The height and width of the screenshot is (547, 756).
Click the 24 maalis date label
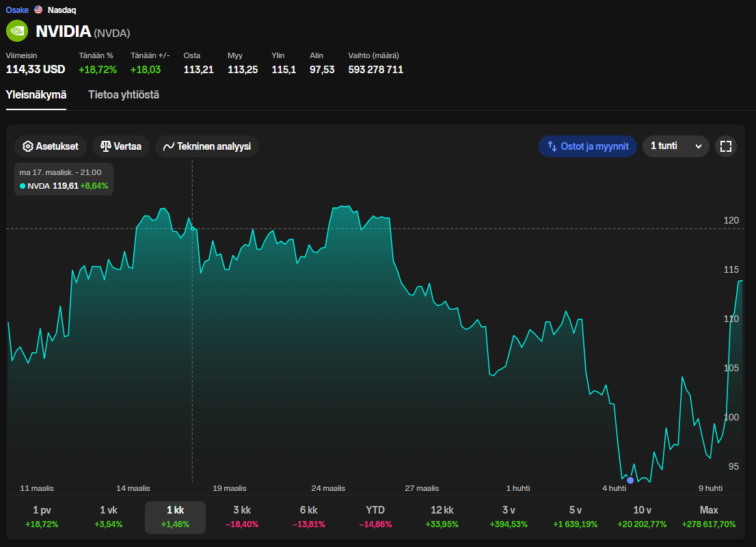[x=328, y=488]
